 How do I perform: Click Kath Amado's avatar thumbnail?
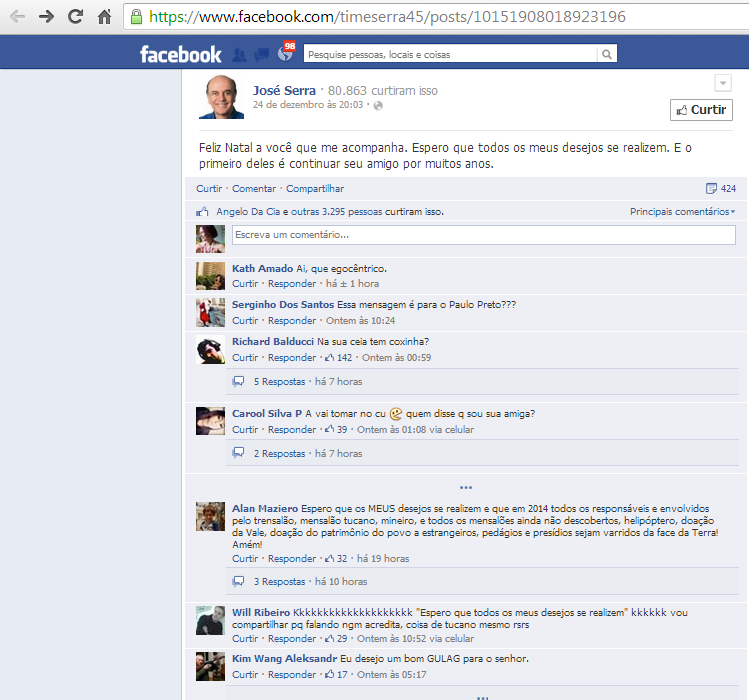point(210,276)
